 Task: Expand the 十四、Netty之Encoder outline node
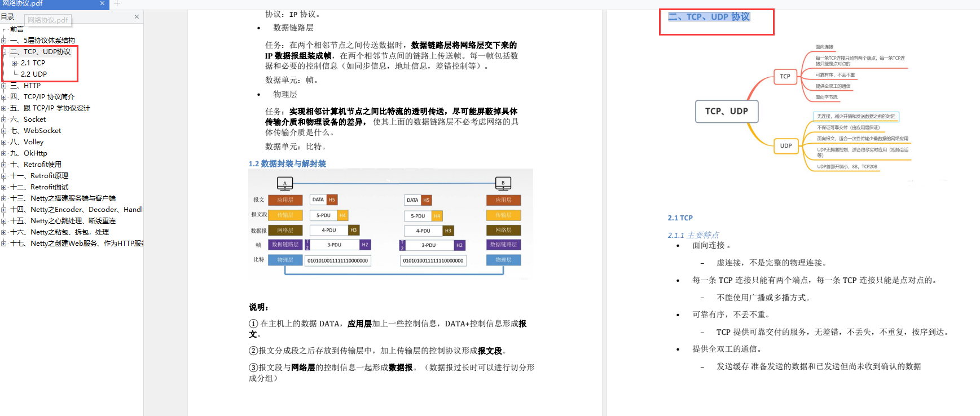tap(4, 210)
